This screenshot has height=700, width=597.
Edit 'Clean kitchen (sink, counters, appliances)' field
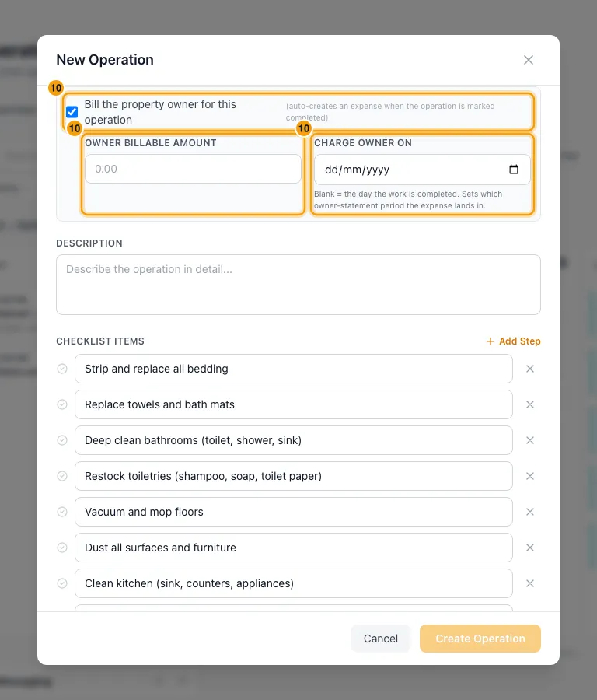[294, 583]
